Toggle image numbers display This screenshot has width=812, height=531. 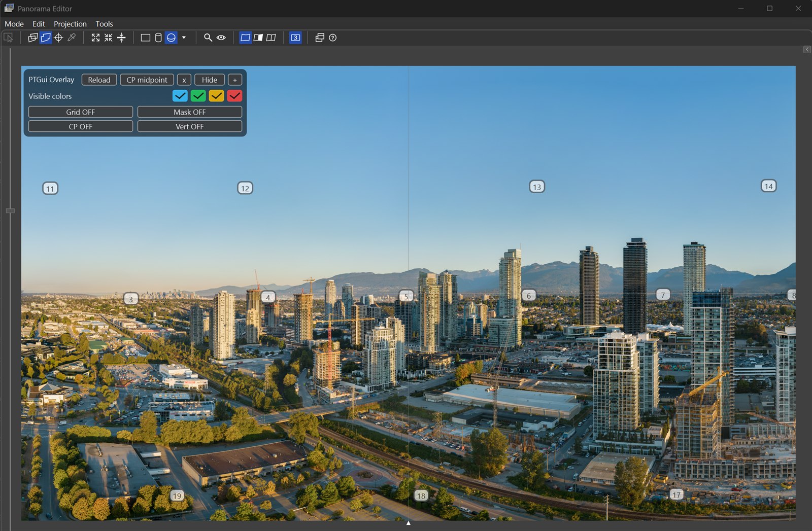[295, 37]
